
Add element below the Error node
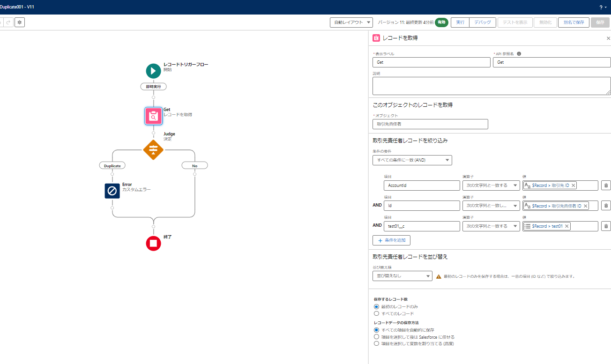(x=112, y=208)
